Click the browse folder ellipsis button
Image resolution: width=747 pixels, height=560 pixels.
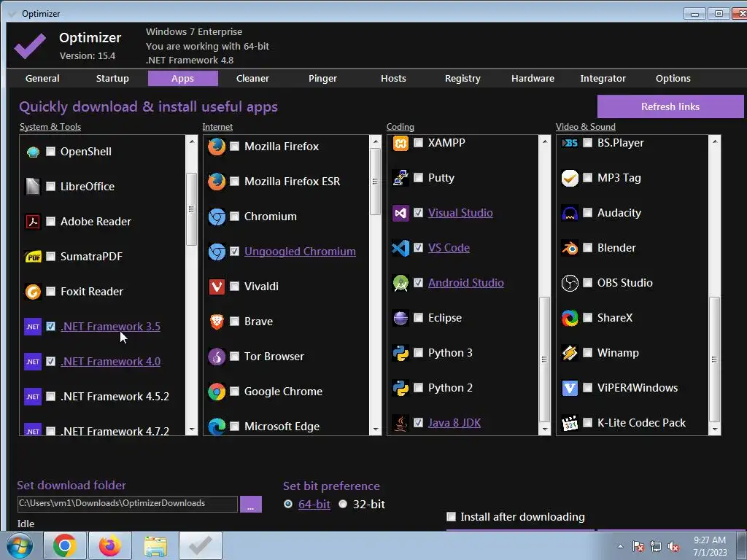(251, 505)
